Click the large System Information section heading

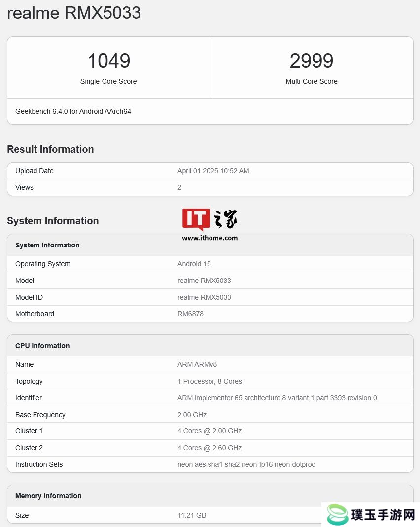[x=53, y=221]
